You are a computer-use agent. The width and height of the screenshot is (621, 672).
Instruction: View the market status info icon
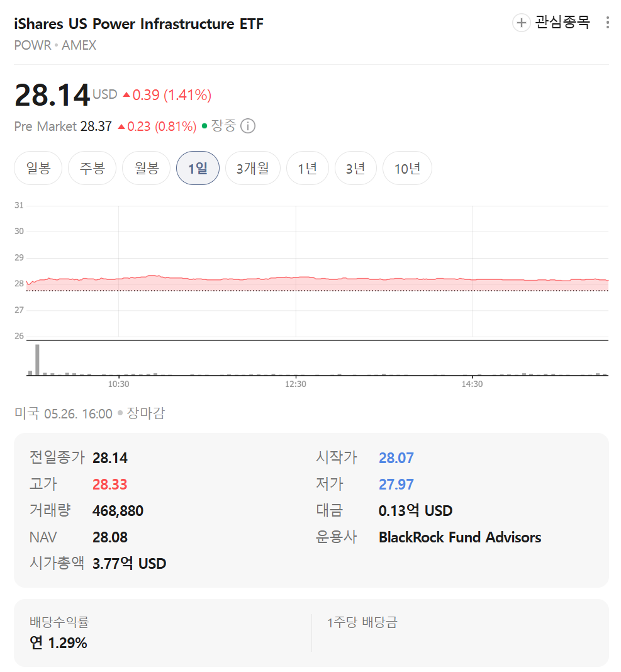(248, 126)
